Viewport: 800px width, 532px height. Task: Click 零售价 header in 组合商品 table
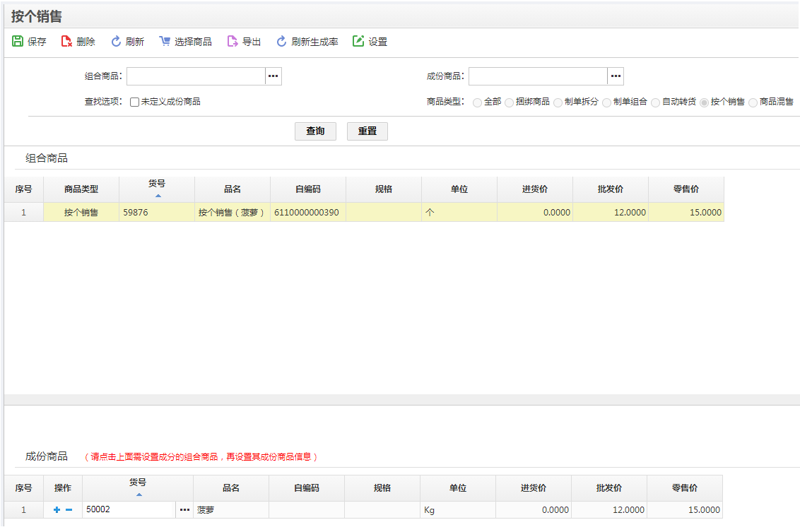point(686,189)
